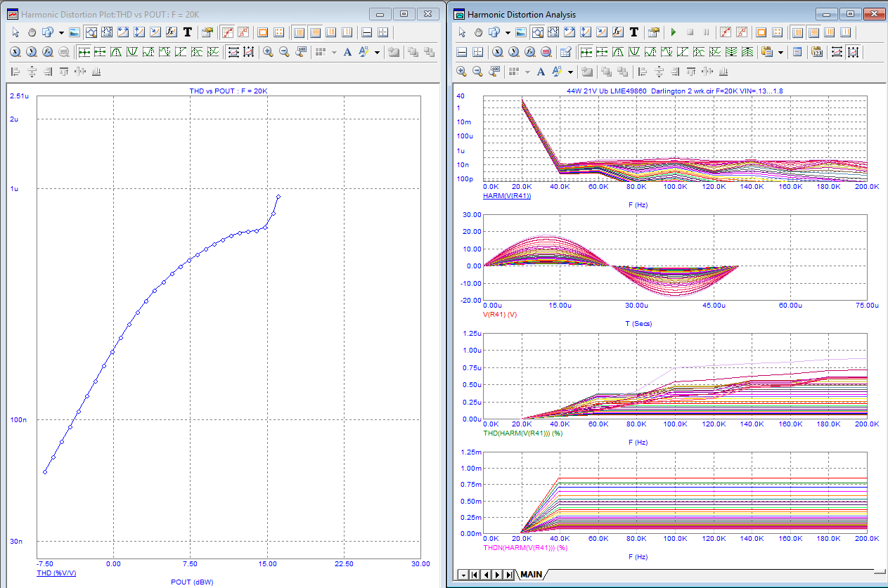888x588 pixels.
Task: Click plot title 'THD vs POUT : F = 20K'
Action: coord(228,91)
